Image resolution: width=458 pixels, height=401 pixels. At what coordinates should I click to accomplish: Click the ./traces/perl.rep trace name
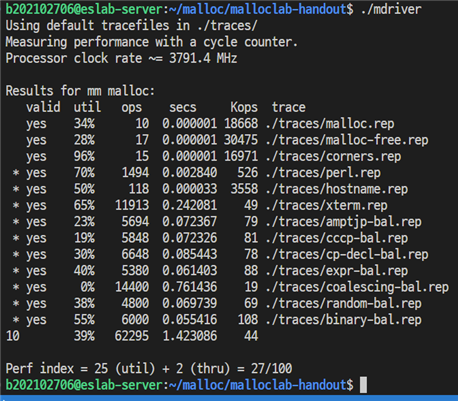coord(323,173)
